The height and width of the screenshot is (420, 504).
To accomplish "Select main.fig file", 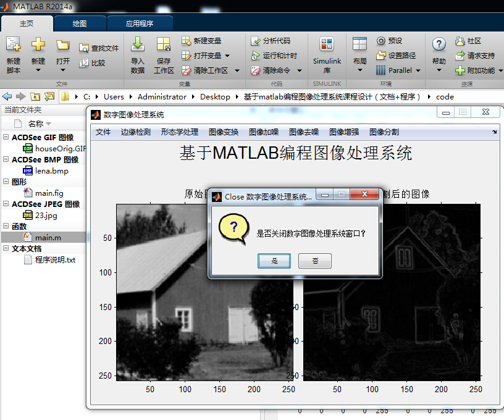I will click(43, 193).
